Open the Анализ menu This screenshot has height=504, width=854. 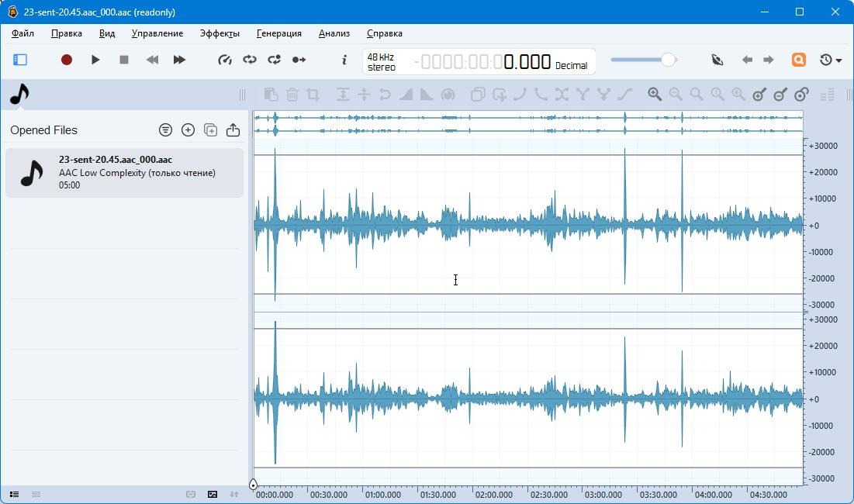[334, 33]
